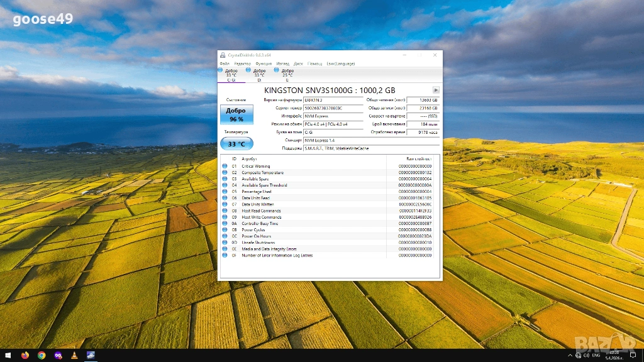Open Firefox from the taskbar
The width and height of the screenshot is (644, 362).
[25, 356]
